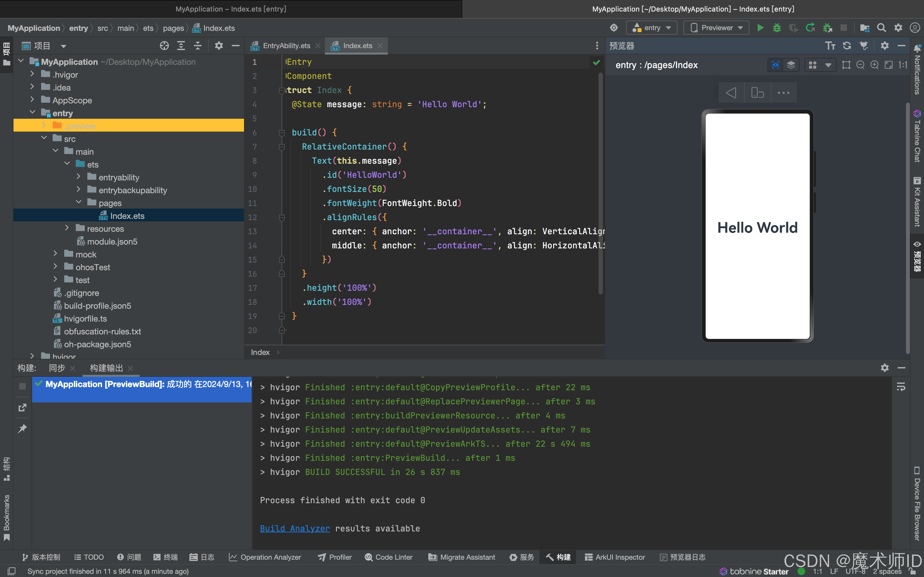
Task: Select module.json5 in the project tree
Action: click(x=112, y=242)
